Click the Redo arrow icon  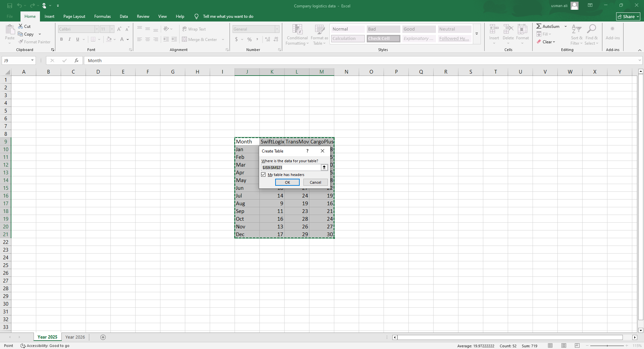point(32,6)
